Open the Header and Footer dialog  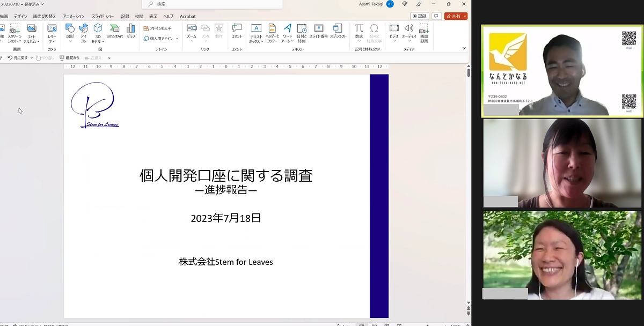273,32
